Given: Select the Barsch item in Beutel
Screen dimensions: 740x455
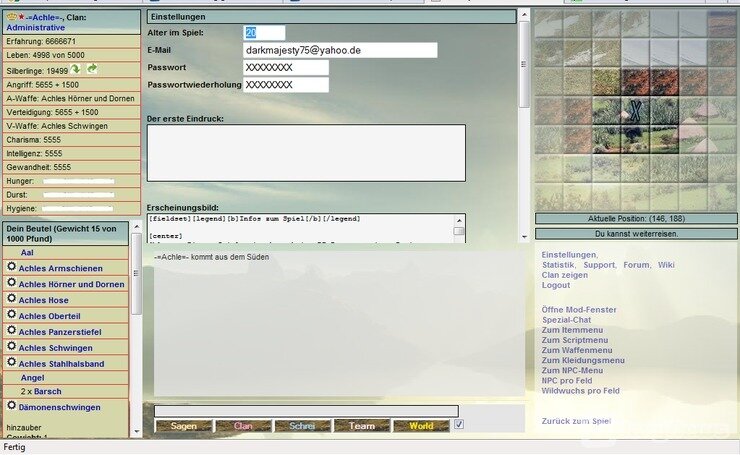Looking at the screenshot, I should click(x=47, y=392).
